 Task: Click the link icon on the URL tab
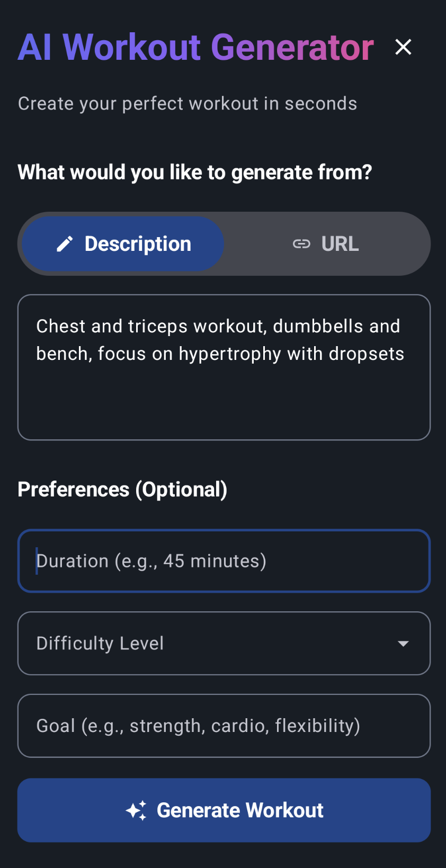(301, 243)
